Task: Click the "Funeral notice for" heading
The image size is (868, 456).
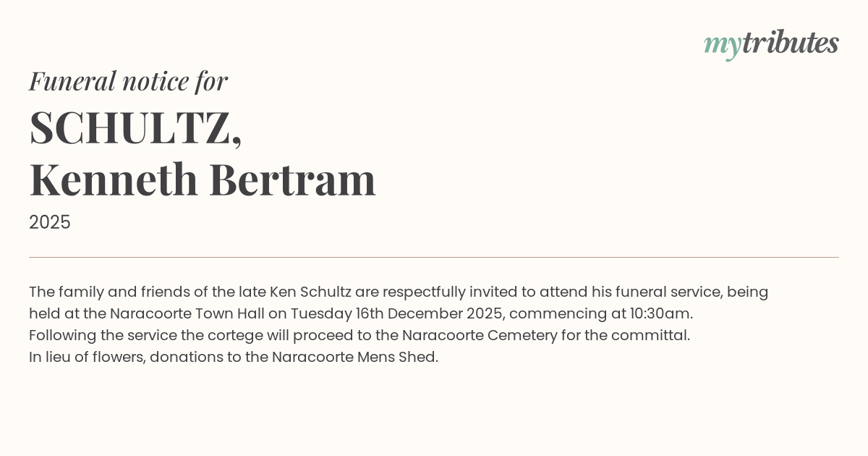Action: pos(128,81)
